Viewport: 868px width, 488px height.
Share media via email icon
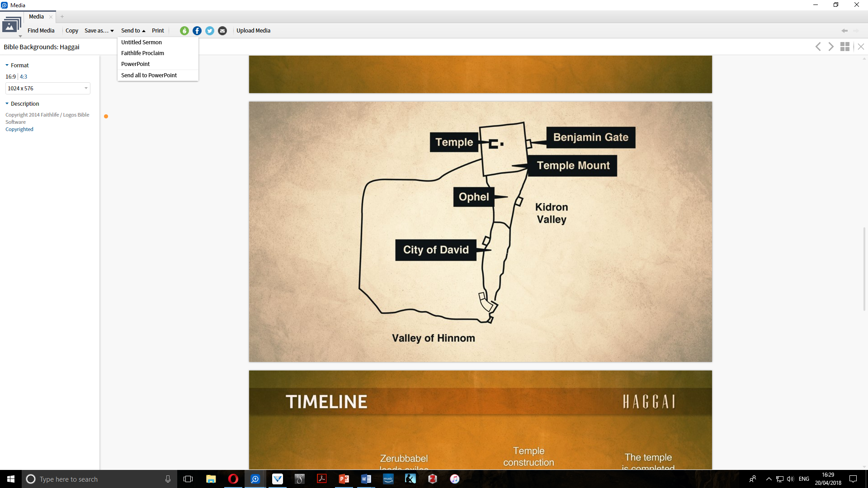click(x=222, y=31)
